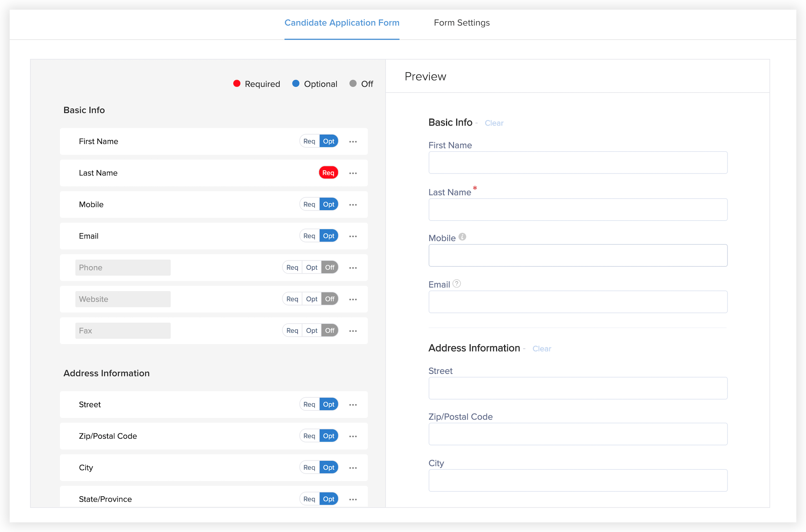The height and width of the screenshot is (532, 806).
Task: Set Website field to Req
Action: 292,299
